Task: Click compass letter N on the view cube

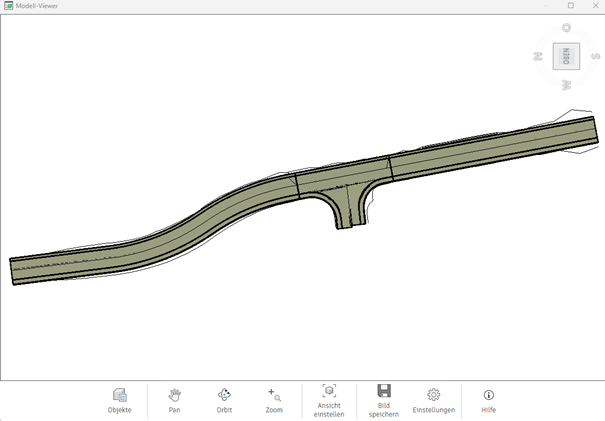Action: (x=538, y=56)
